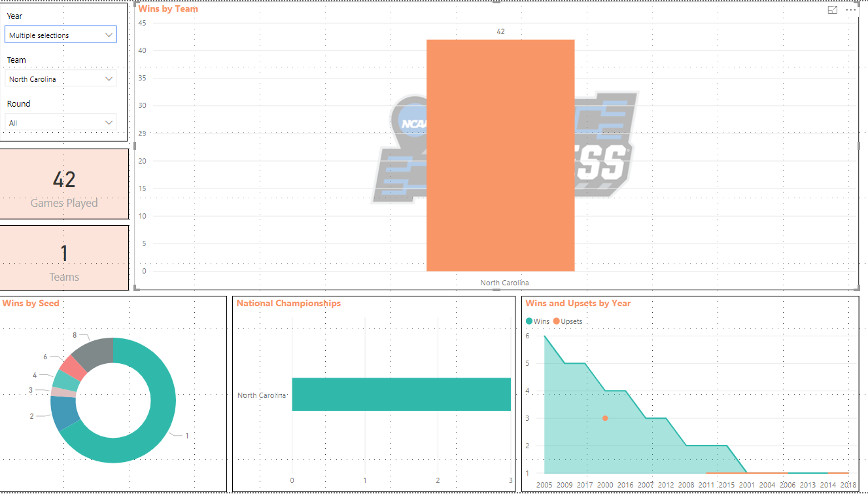Select seed 6 red donut segment
Image resolution: width=868 pixels, height=498 pixels.
point(73,368)
